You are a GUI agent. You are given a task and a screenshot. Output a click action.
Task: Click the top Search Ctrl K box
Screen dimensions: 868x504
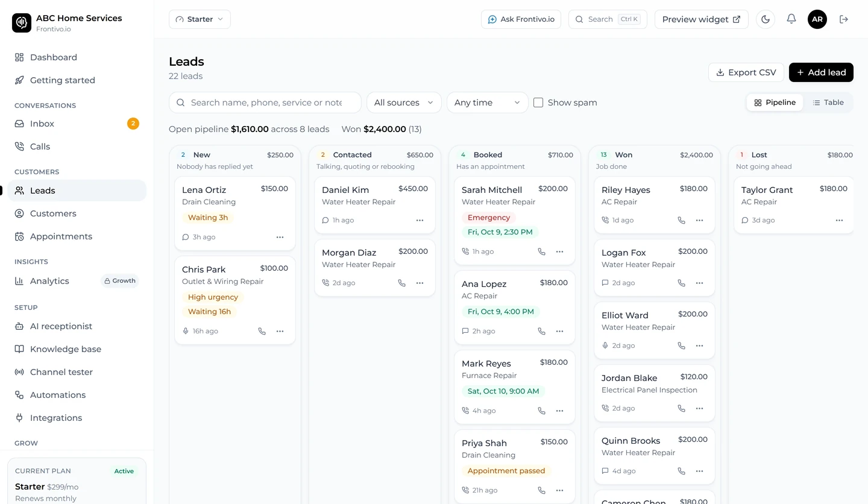(x=608, y=19)
